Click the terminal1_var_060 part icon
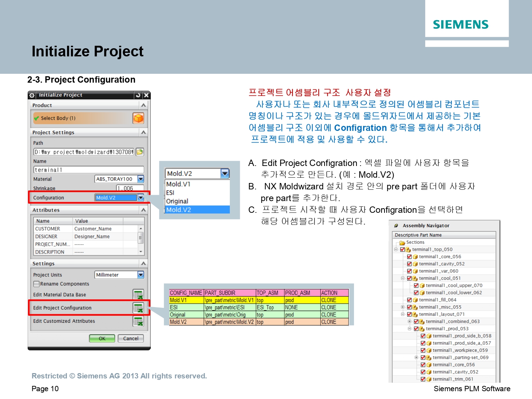The image size is (532, 399). pos(415,271)
